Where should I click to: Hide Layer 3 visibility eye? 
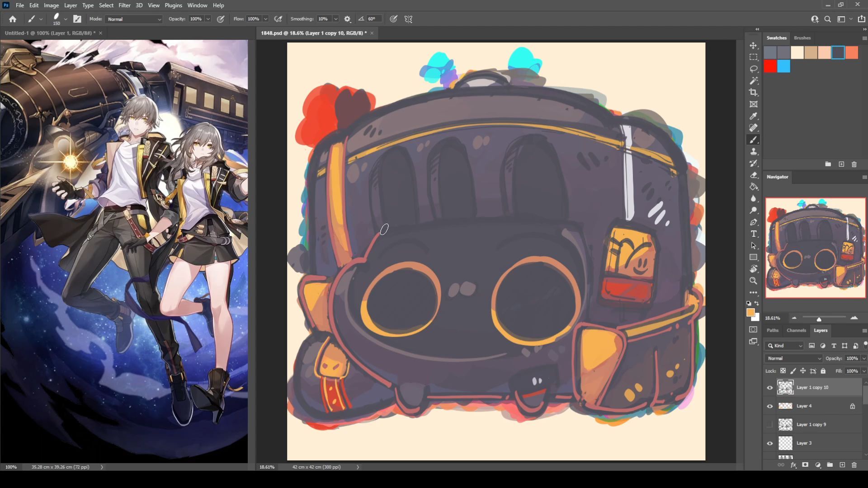tap(769, 443)
